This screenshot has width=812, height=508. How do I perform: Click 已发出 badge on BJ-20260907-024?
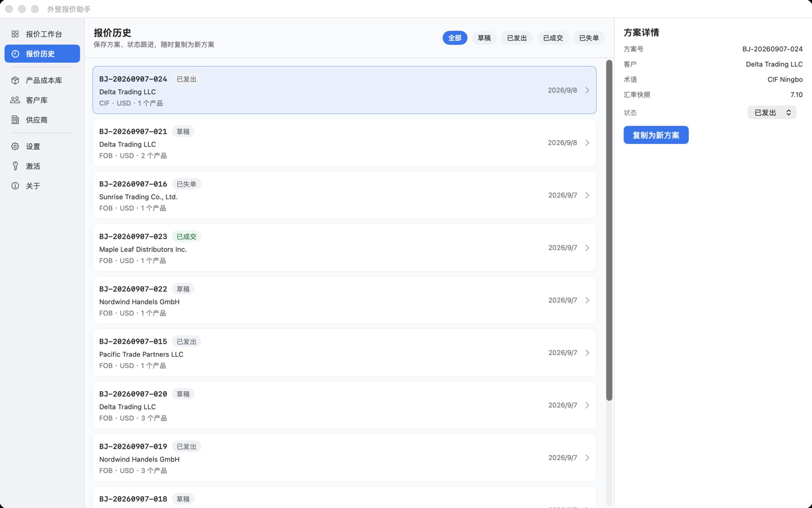point(187,79)
